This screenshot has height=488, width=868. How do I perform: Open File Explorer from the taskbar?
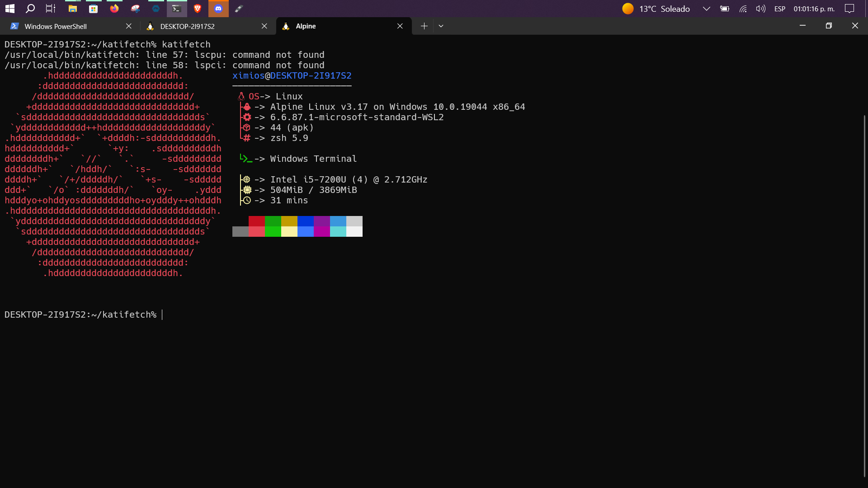pyautogui.click(x=72, y=9)
